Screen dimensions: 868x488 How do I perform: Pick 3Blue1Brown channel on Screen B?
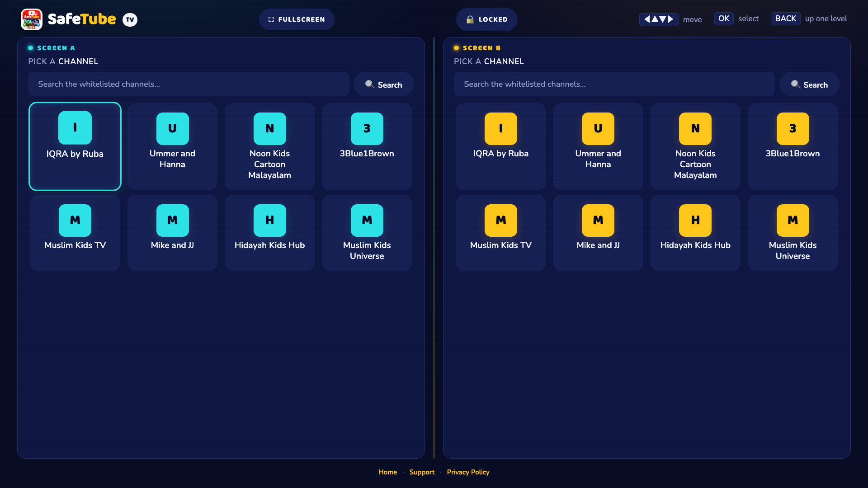point(793,146)
